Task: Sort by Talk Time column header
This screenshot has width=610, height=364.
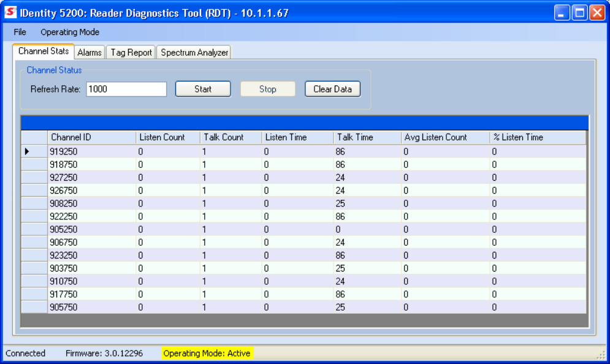Action: click(x=367, y=137)
